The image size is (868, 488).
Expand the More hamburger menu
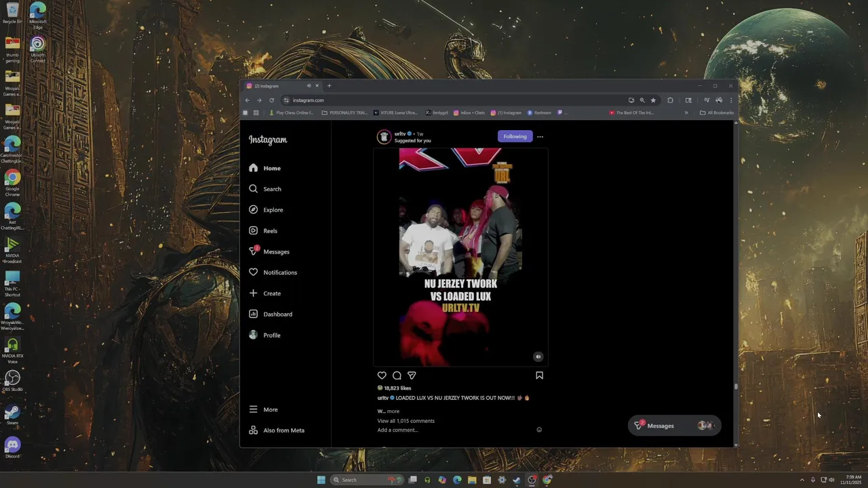(x=253, y=409)
